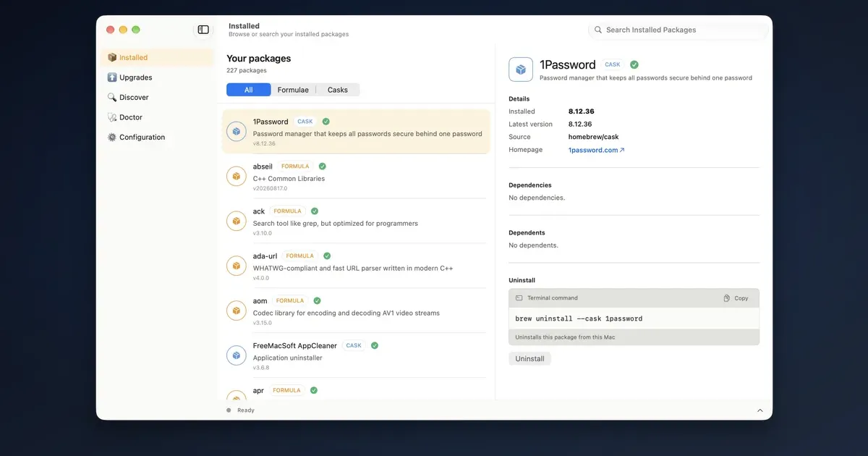Switch to the Formulae filter tab
The height and width of the screenshot is (456, 868).
tap(293, 90)
